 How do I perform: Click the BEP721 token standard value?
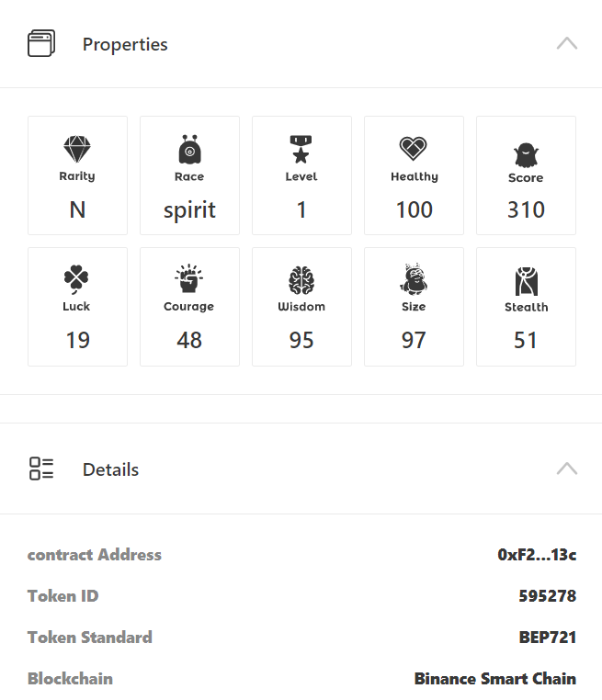click(x=547, y=638)
